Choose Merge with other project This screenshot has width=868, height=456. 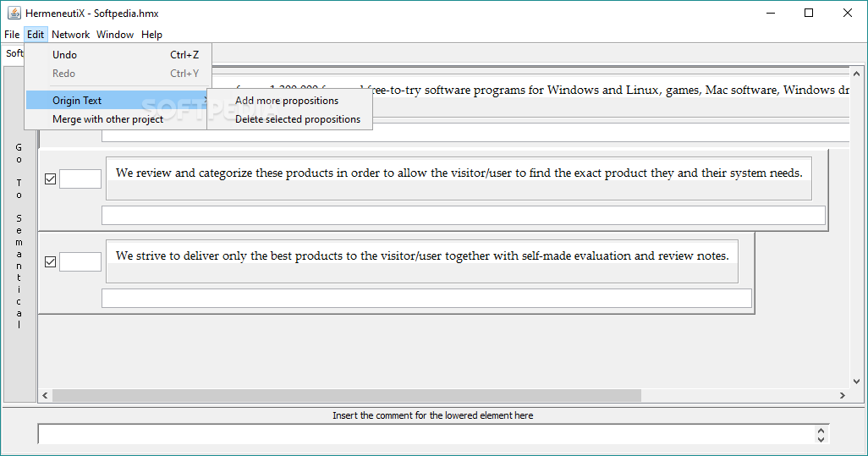[x=118, y=119]
